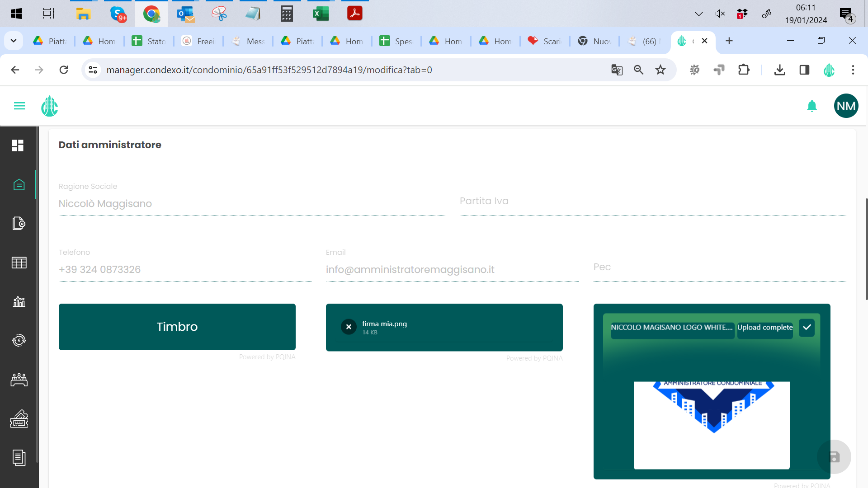Switch to the Scari browser tab
This screenshot has width=868, height=488.
(545, 41)
